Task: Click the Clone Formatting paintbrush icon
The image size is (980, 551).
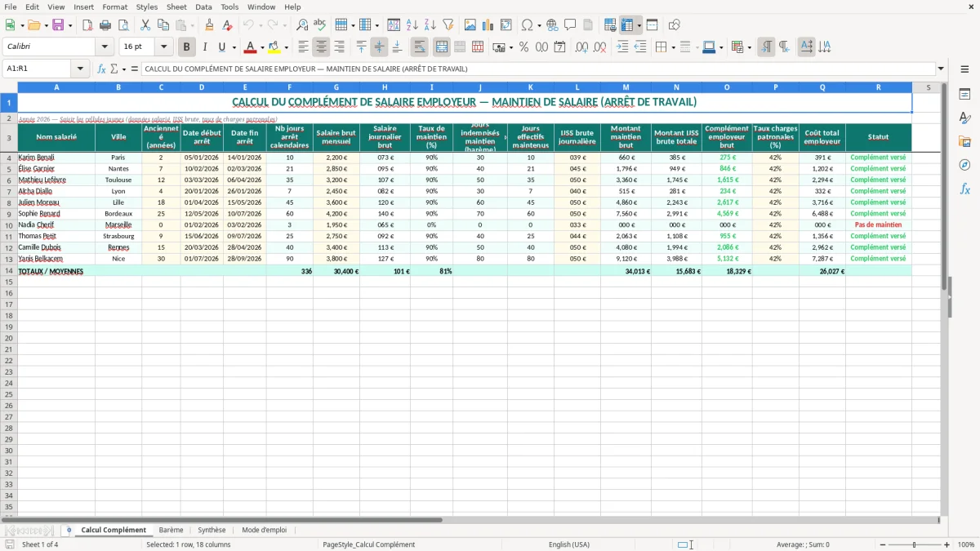Action: click(209, 25)
